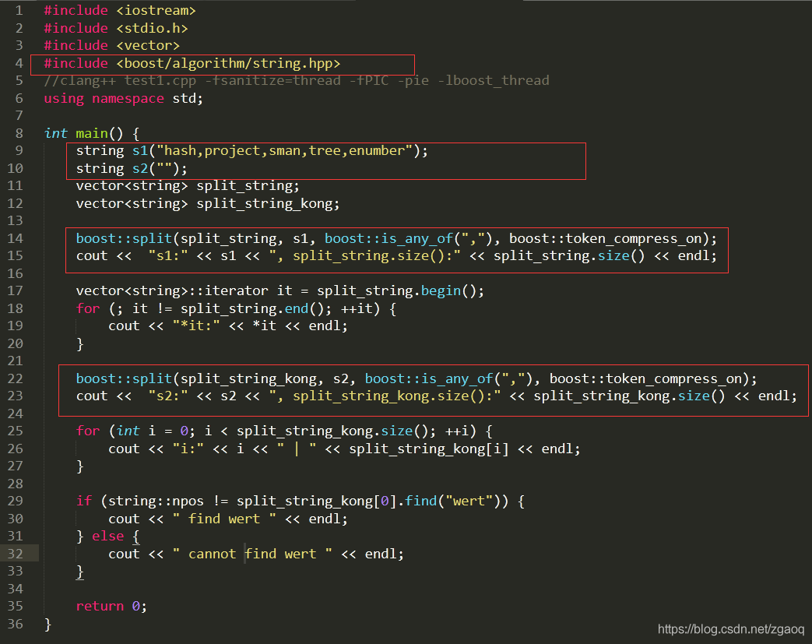Image resolution: width=812 pixels, height=644 pixels.
Task: Click the vector<string>::iterator it declaration
Action: (280, 290)
